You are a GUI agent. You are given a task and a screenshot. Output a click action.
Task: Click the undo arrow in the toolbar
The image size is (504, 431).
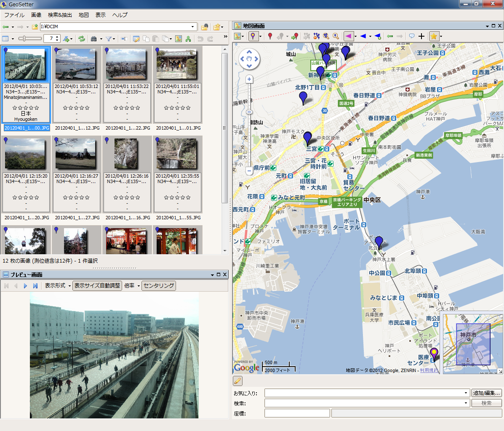200,38
